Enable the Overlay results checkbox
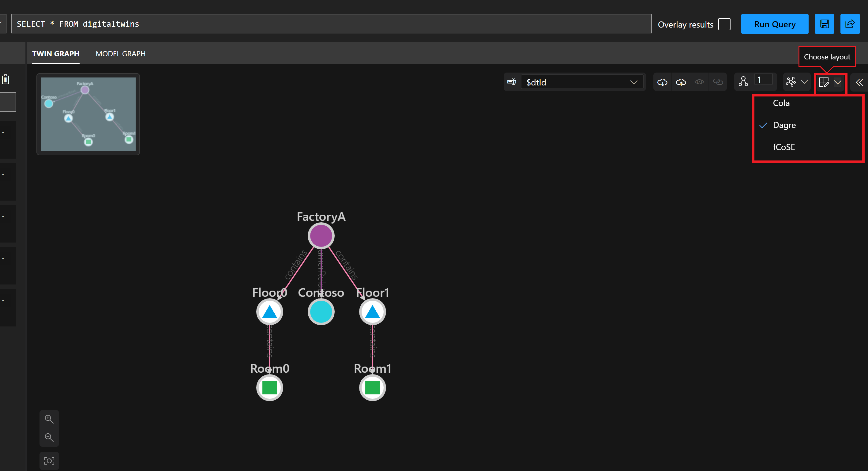The image size is (868, 471). point(724,24)
